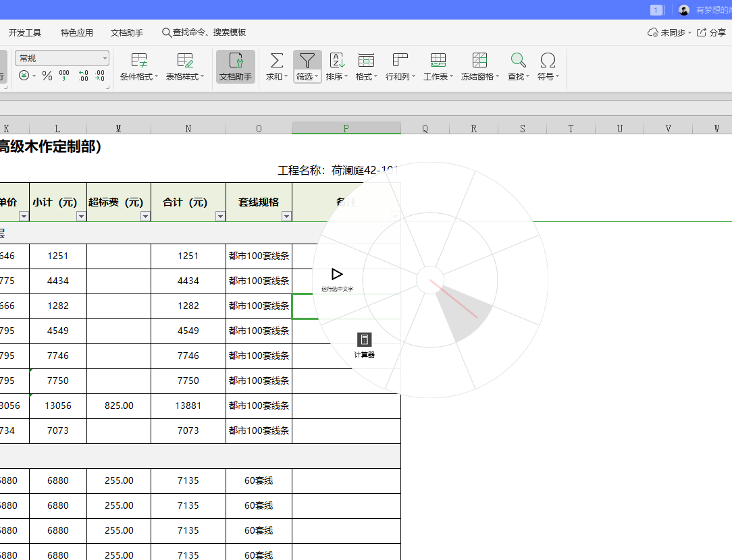The width and height of the screenshot is (732, 560).
Task: Open the 条件格式 conditional formatting tool
Action: pos(138,67)
